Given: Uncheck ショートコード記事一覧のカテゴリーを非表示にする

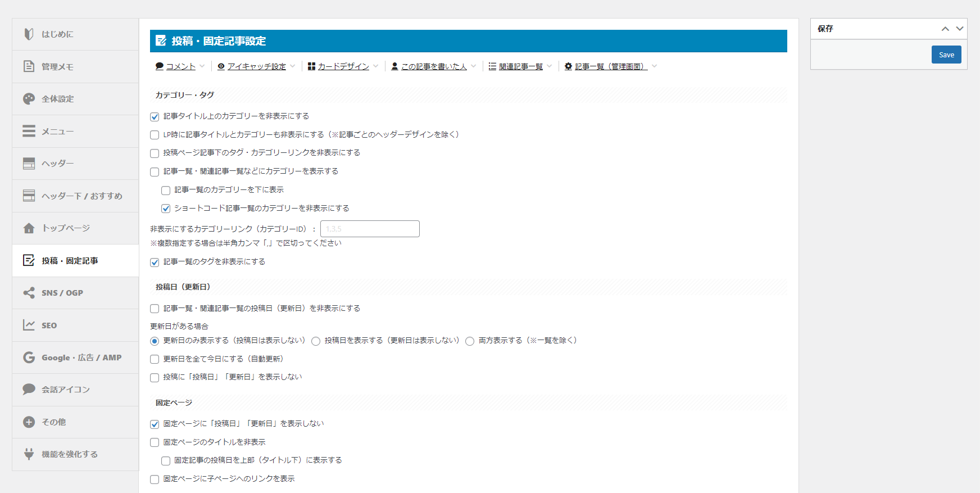Looking at the screenshot, I should coord(166,209).
